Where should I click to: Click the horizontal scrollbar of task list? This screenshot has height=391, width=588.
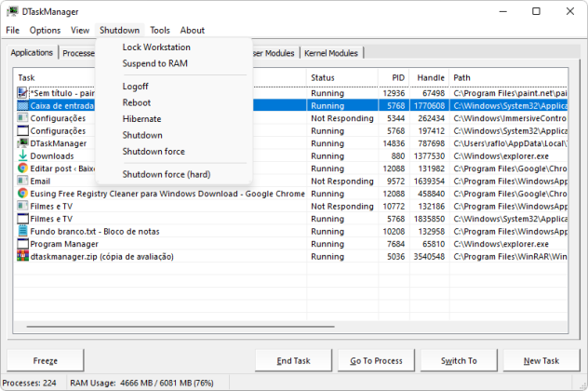[180, 327]
